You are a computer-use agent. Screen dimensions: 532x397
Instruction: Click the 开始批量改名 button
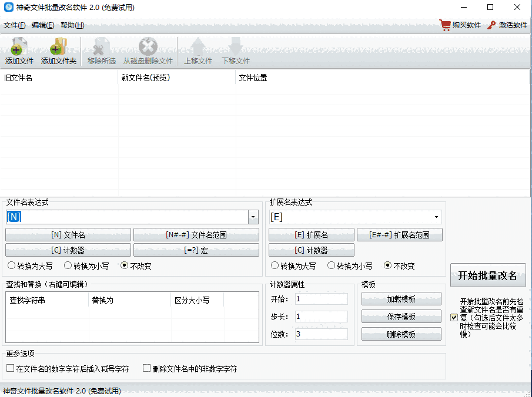[489, 275]
